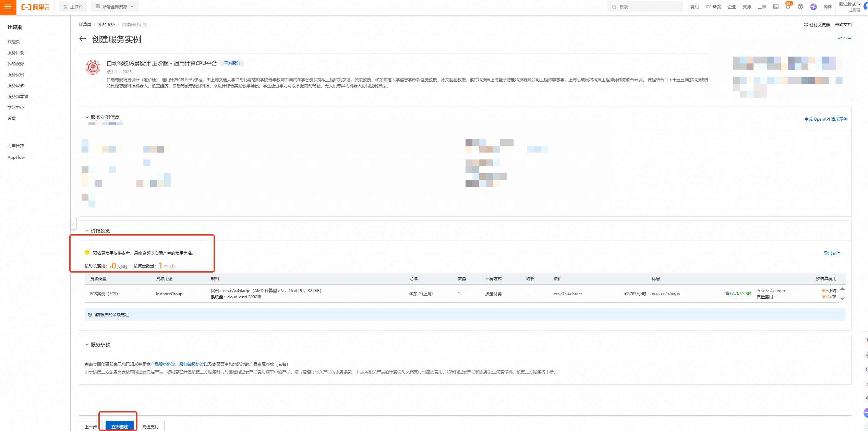
Task: Click the 省¥2.767/小时 discount text
Action: pyautogui.click(x=738, y=293)
